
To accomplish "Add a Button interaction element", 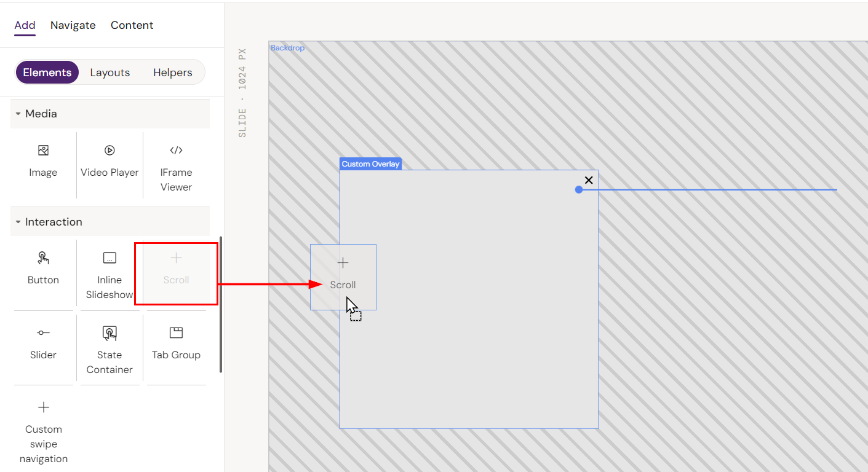I will tap(43, 269).
